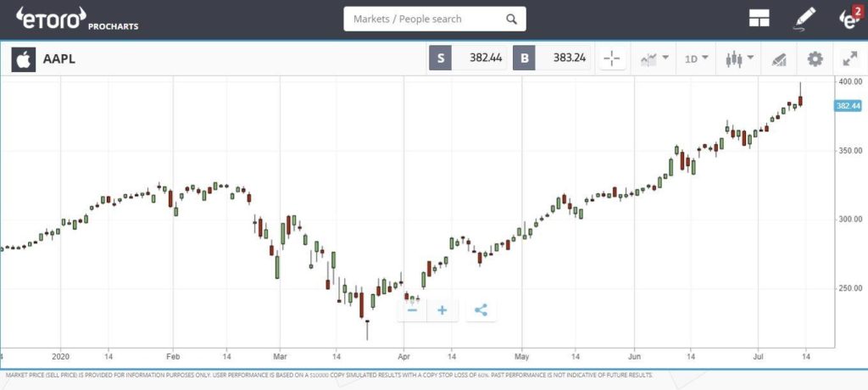The height and width of the screenshot is (390, 868).
Task: Focus the Markets / People search field
Action: 435,19
